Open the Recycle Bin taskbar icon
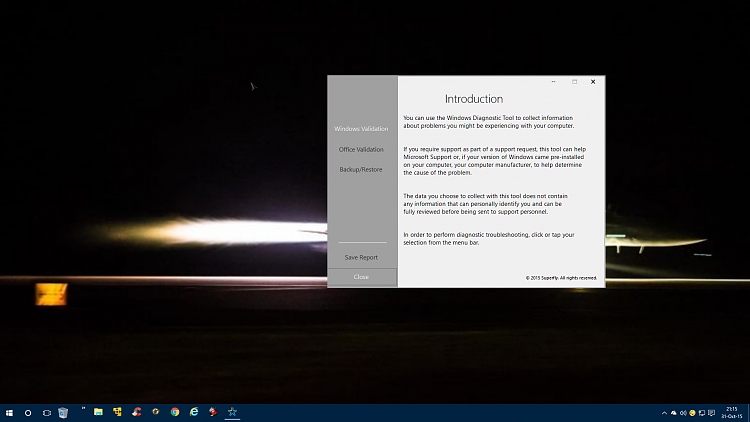 tap(63, 412)
